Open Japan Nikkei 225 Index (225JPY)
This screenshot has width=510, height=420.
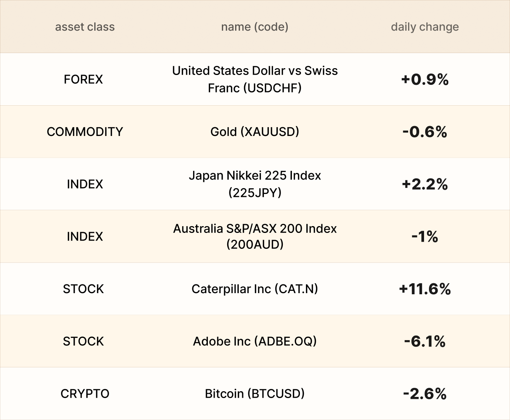point(255,184)
